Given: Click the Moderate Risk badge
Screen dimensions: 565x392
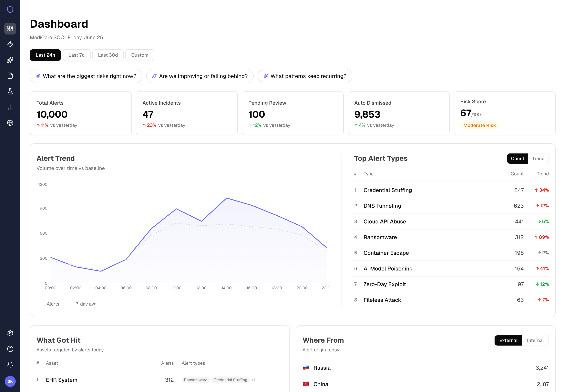Looking at the screenshot, I should coord(479,125).
